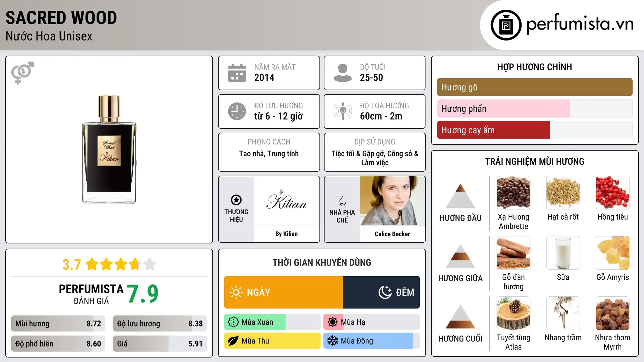The image size is (644, 362).
Task: Click the calendar icon beside Năm ra mắt
Action: click(237, 73)
